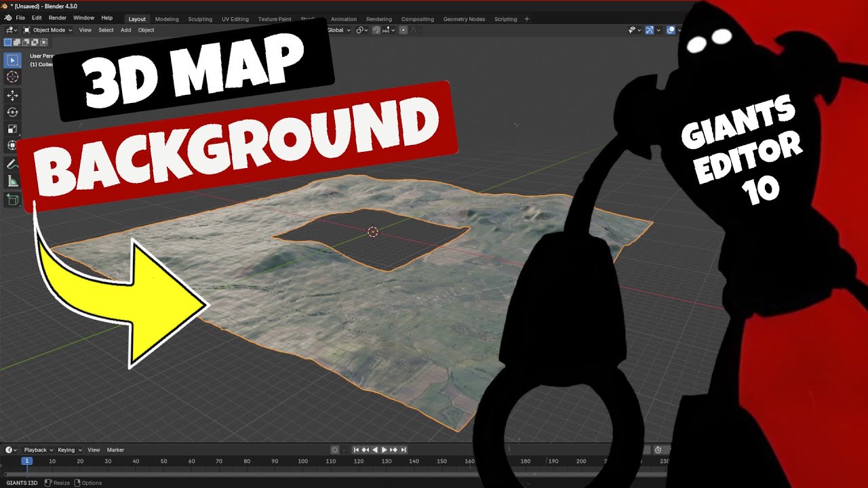Select the Add Cube tool

(x=12, y=199)
